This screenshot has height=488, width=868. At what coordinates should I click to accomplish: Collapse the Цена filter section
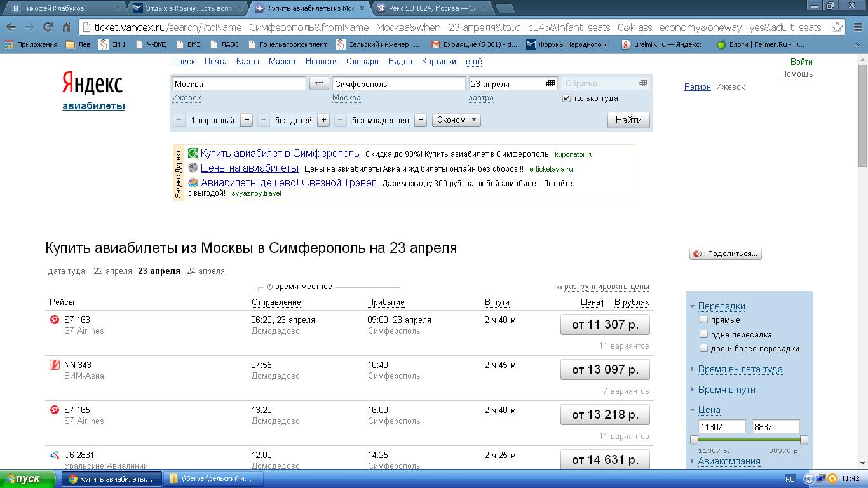pyautogui.click(x=709, y=410)
